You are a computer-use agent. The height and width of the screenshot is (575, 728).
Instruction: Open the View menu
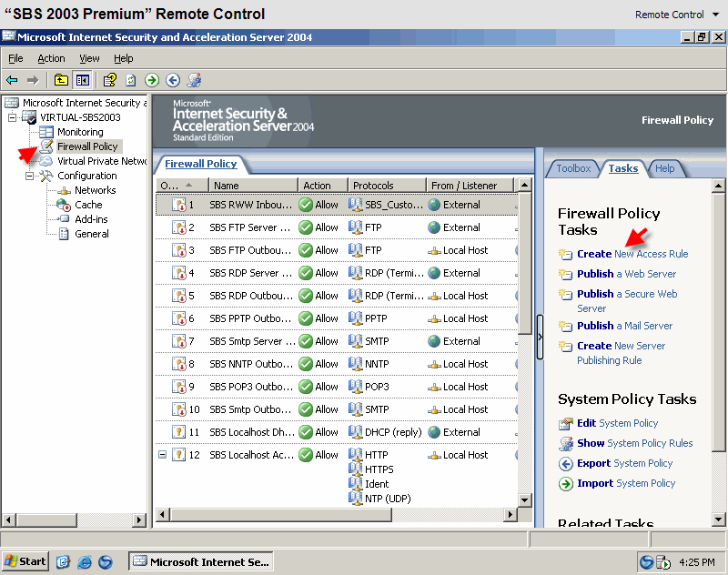(x=89, y=58)
